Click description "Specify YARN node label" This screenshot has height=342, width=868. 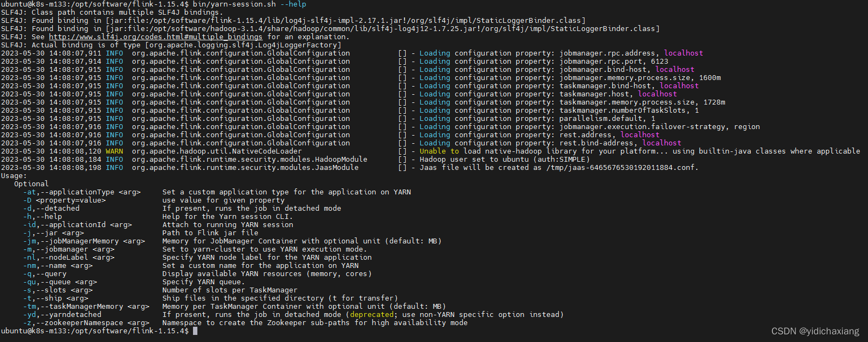coord(213,258)
